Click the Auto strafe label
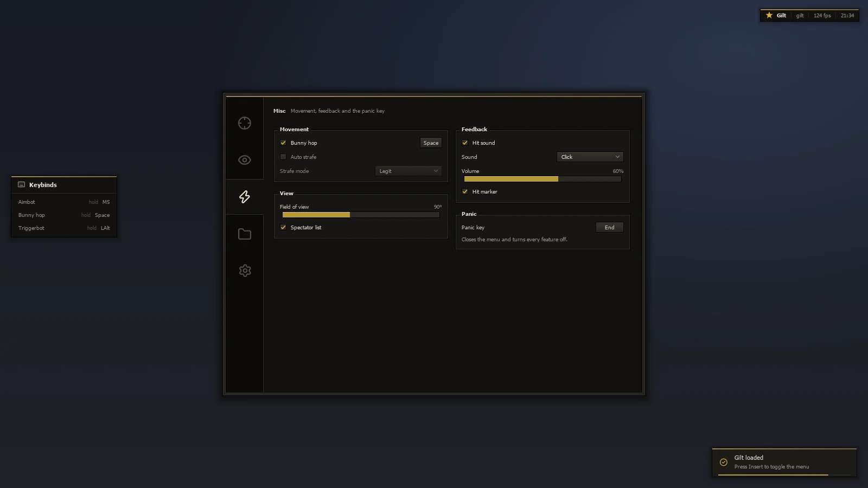Screen dimensions: 868x488 point(303,157)
